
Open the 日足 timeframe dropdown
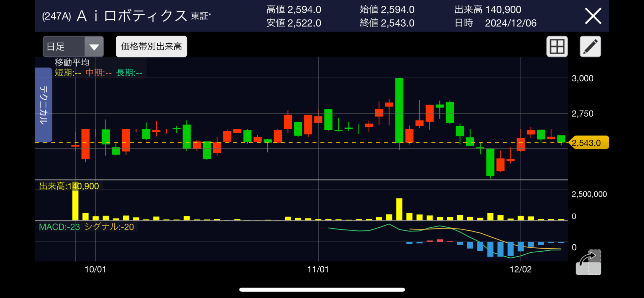(x=73, y=46)
